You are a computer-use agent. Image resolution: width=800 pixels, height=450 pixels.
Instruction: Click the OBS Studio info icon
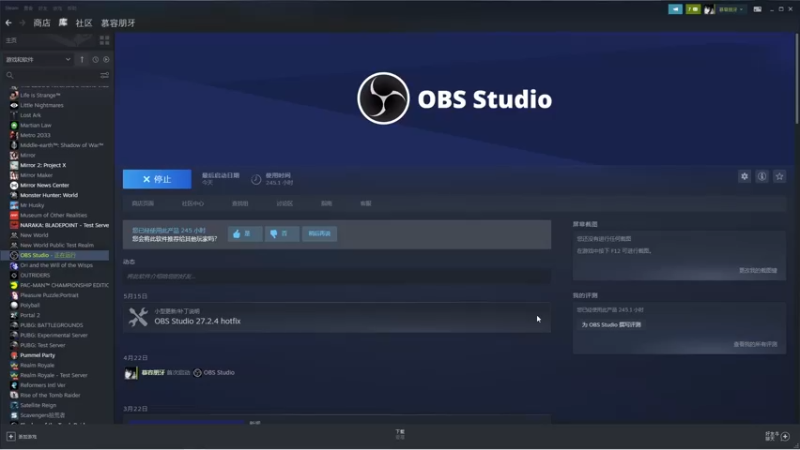coord(762,177)
